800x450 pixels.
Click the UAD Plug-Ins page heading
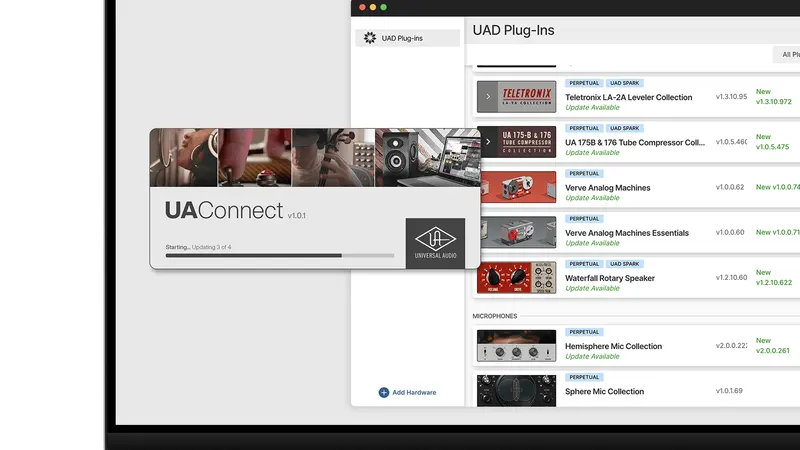coord(513,31)
